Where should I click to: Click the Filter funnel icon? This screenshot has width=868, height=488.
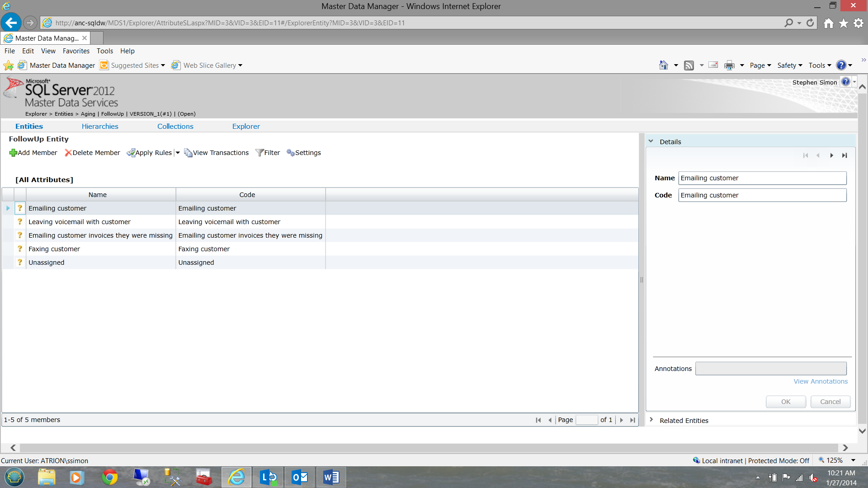click(x=259, y=153)
